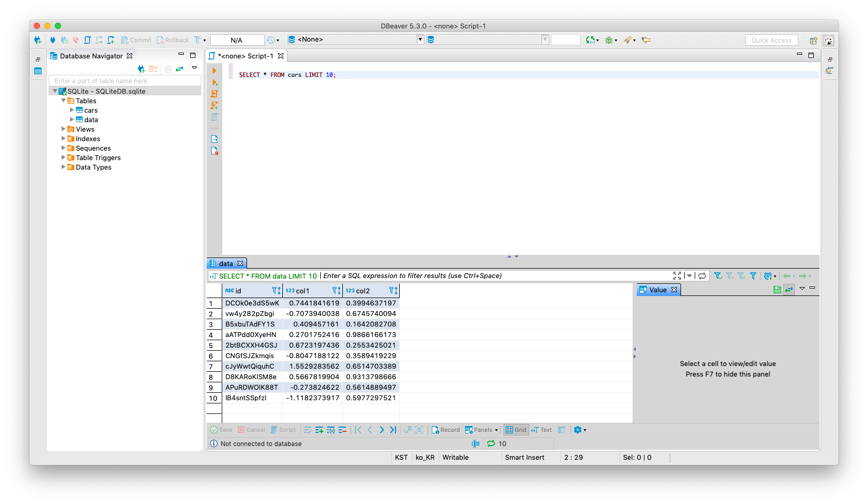Click the SQL filter expression field
This screenshot has width=868, height=504.
point(495,276)
